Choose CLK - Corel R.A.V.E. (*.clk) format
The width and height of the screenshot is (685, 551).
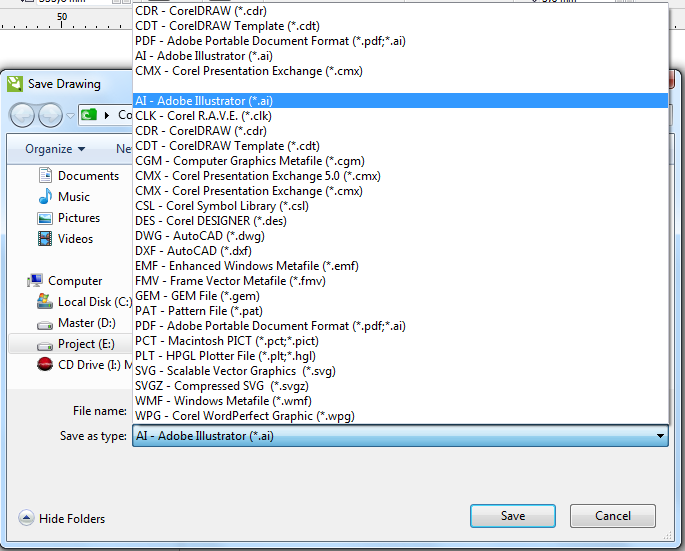(401, 116)
